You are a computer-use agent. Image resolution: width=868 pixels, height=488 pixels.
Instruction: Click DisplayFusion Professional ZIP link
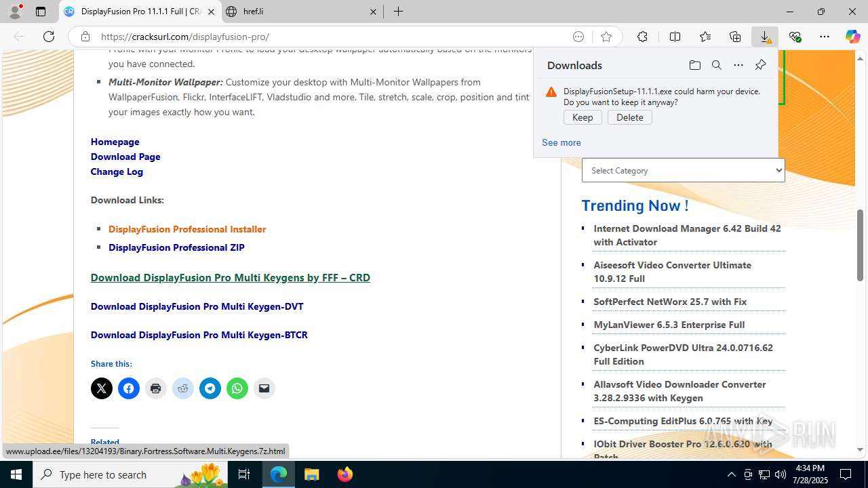click(176, 247)
